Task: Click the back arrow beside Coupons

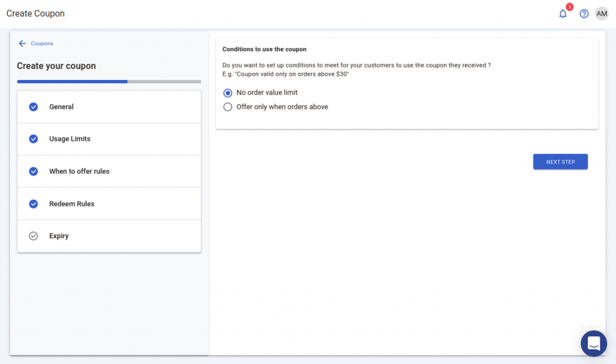Action: [x=22, y=43]
